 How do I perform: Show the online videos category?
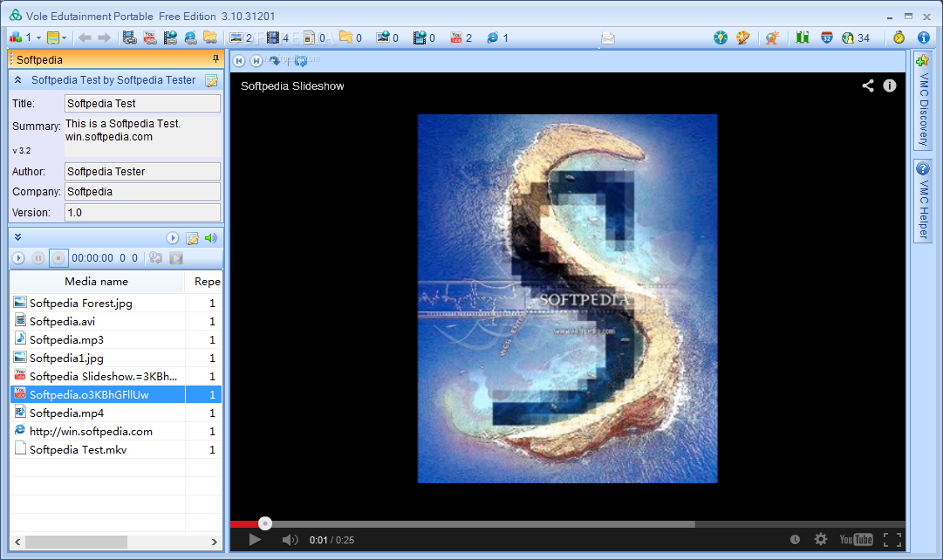tap(424, 38)
